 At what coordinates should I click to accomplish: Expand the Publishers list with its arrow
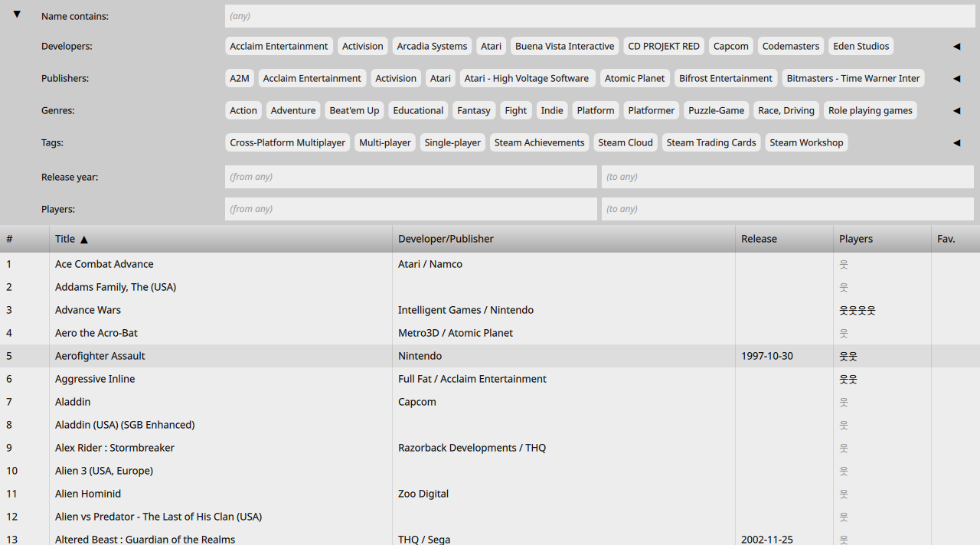point(956,79)
